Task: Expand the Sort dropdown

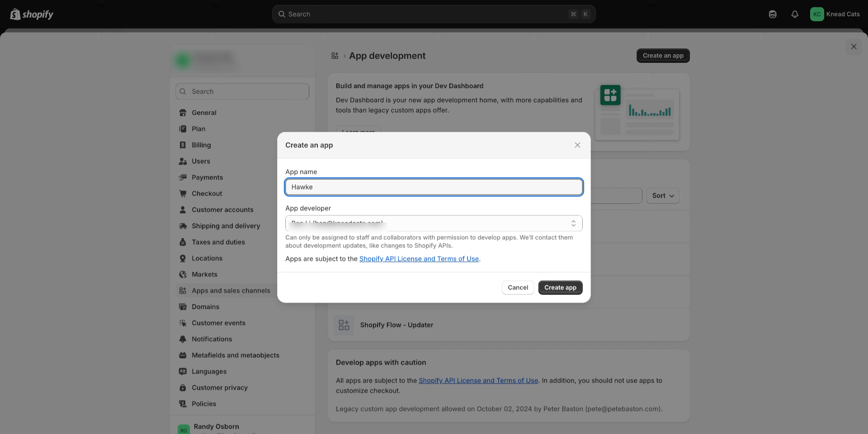Action: (663, 196)
